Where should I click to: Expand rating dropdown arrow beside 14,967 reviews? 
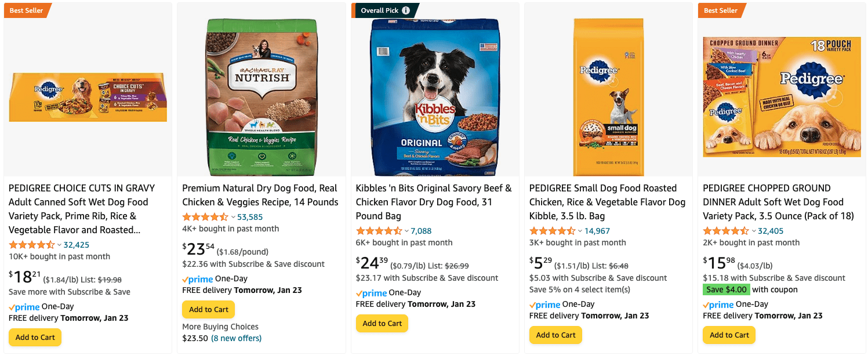(x=580, y=231)
